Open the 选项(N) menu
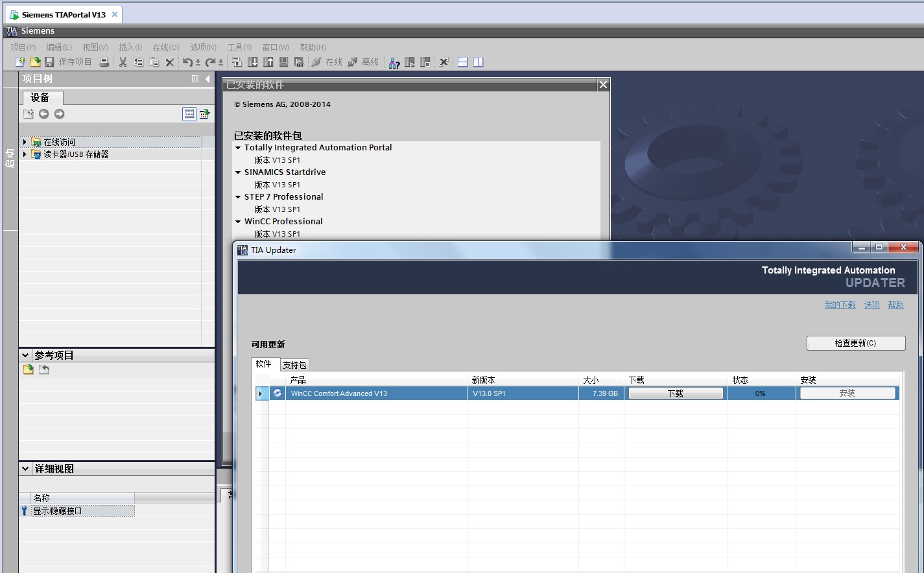The image size is (924, 573). pyautogui.click(x=204, y=47)
